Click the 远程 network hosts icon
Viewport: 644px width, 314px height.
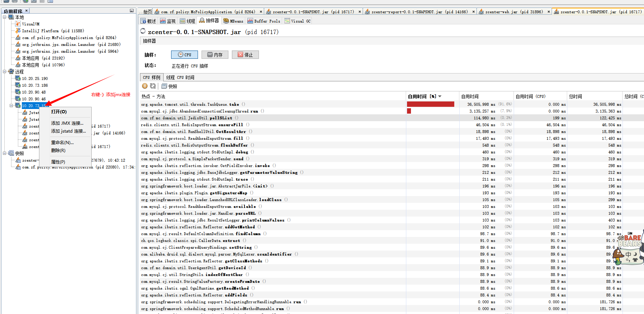[x=11, y=72]
